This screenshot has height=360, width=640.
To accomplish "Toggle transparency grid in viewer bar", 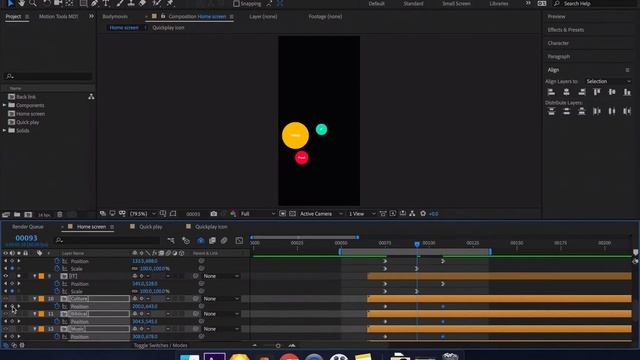I will click(293, 213).
